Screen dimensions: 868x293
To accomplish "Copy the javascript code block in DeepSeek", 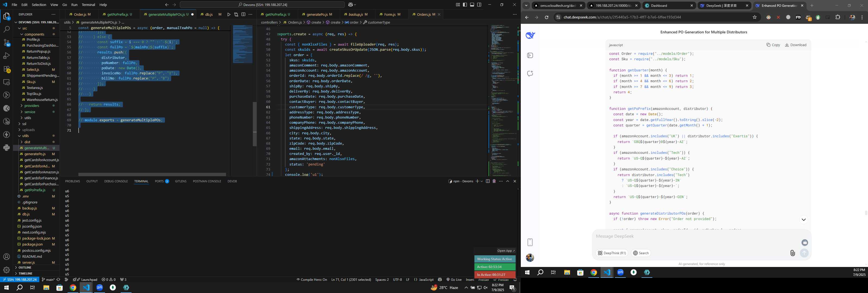I will click(773, 45).
